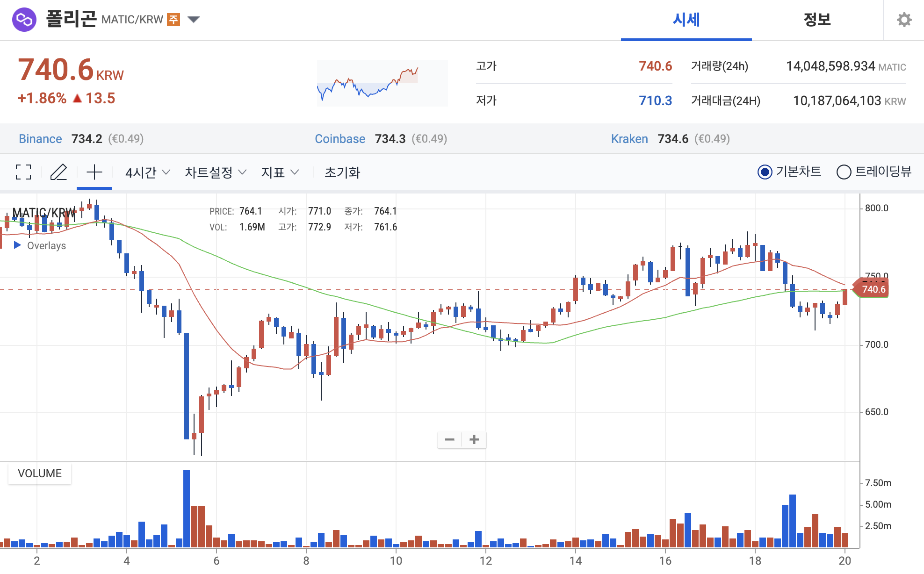The image size is (924, 574).
Task: Click the mini price sparkline thumbnail
Action: [382, 83]
